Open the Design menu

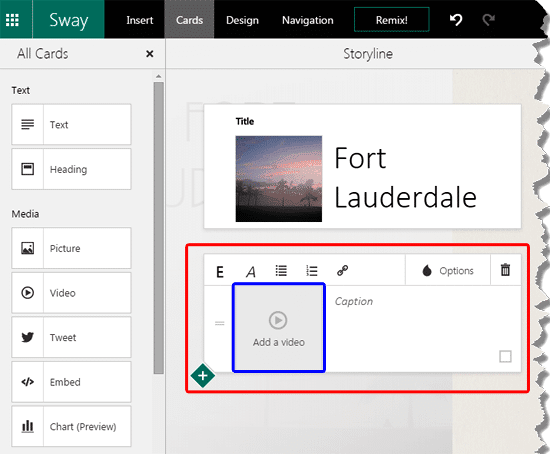pos(242,20)
